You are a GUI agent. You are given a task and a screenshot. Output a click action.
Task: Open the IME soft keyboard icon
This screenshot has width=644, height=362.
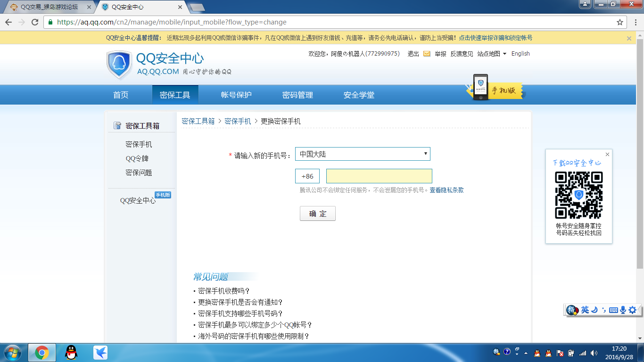(x=613, y=310)
